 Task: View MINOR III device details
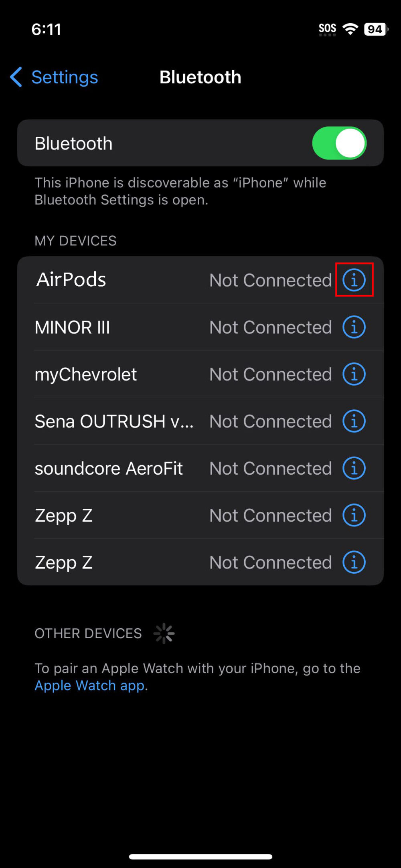click(x=354, y=327)
